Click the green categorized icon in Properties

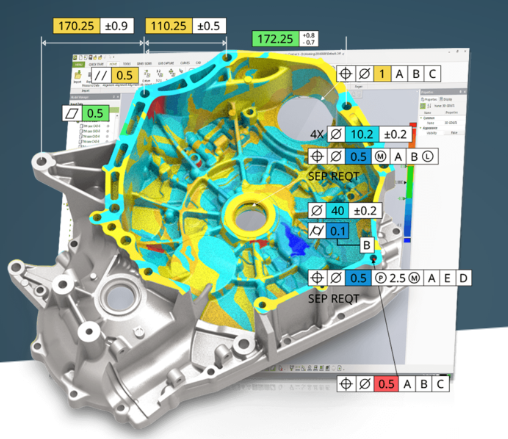(x=423, y=106)
